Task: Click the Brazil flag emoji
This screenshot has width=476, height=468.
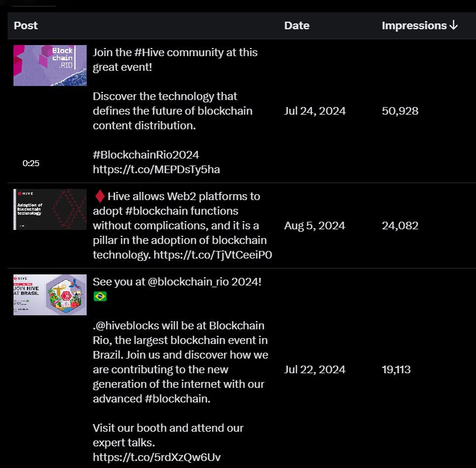Action: (x=100, y=296)
